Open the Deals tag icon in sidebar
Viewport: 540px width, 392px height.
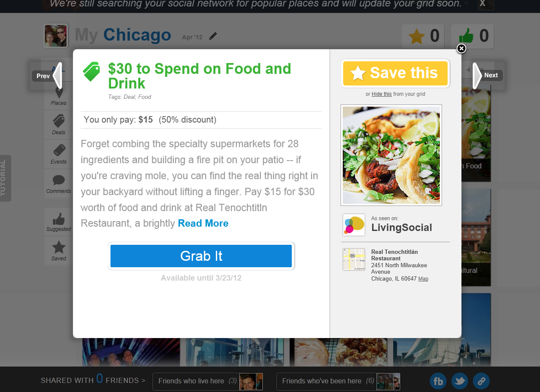[59, 121]
